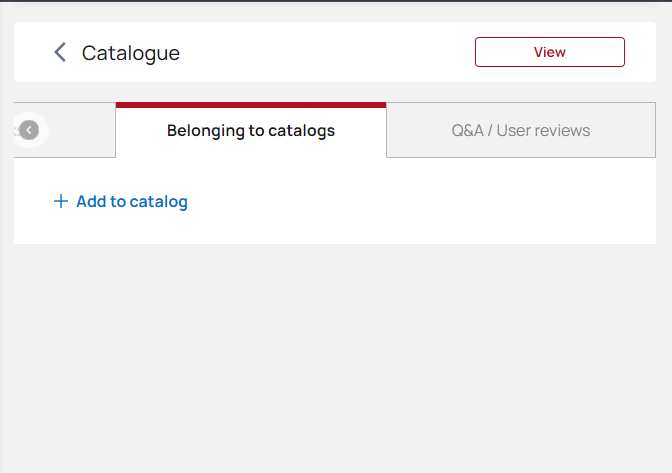Image resolution: width=672 pixels, height=473 pixels.
Task: Add item to a catalog using plus link
Action: (x=120, y=201)
